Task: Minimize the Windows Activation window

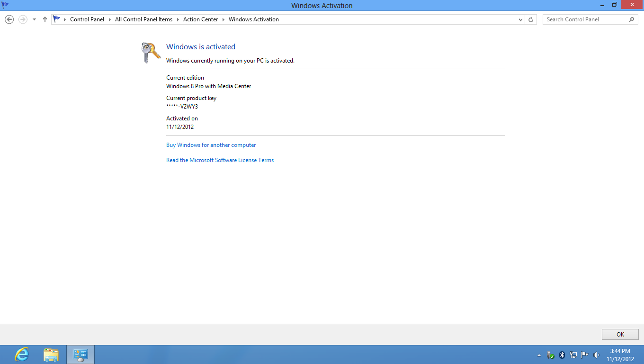Action: tap(602, 5)
